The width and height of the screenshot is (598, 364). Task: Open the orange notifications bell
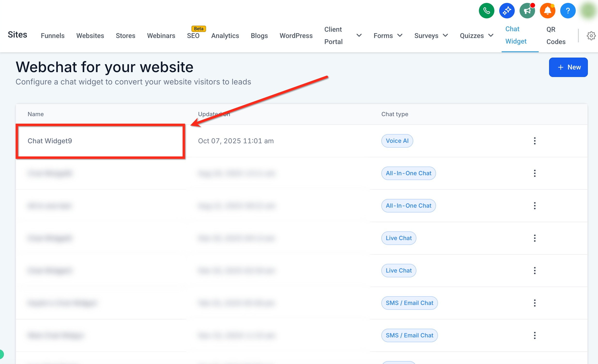click(x=547, y=11)
